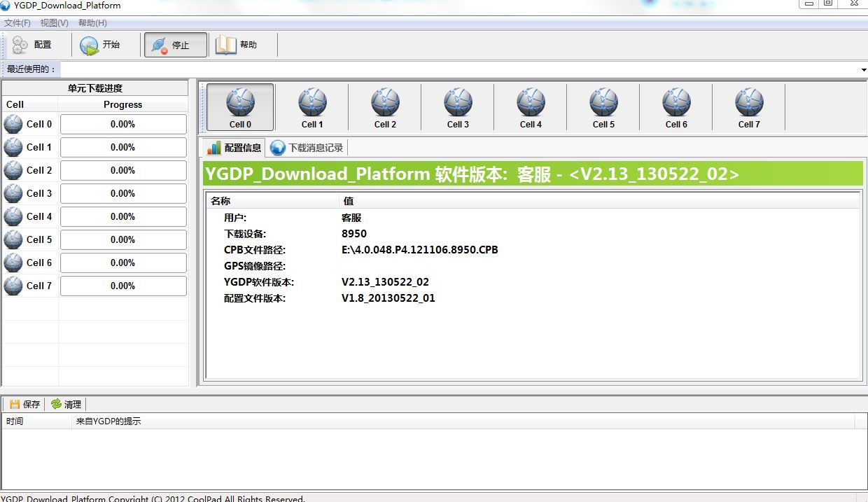Switch to the 配置信息 tab

238,147
